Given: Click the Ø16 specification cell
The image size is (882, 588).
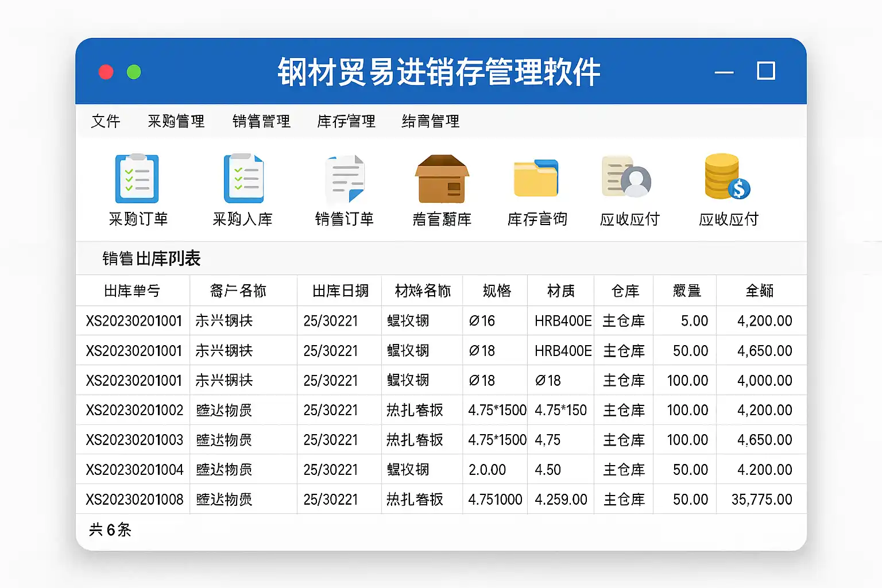Looking at the screenshot, I should click(x=482, y=321).
